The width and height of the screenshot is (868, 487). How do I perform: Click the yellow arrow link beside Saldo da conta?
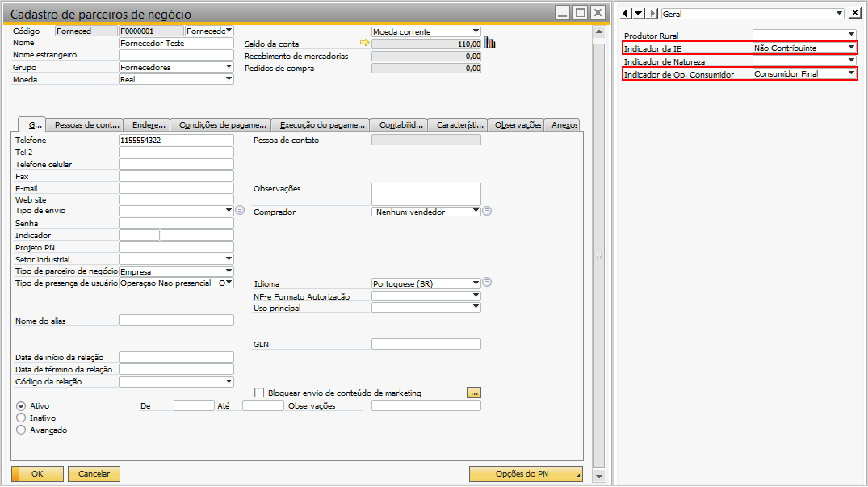pyautogui.click(x=364, y=43)
